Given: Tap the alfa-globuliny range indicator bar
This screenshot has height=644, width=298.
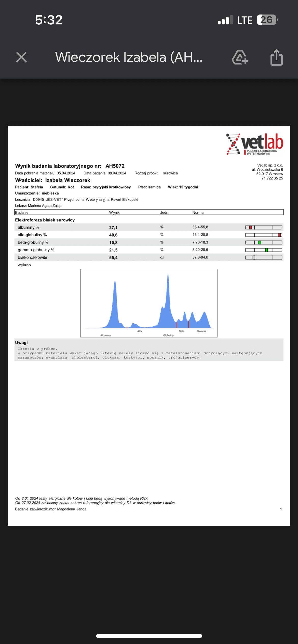Looking at the screenshot, I should coord(264,235).
